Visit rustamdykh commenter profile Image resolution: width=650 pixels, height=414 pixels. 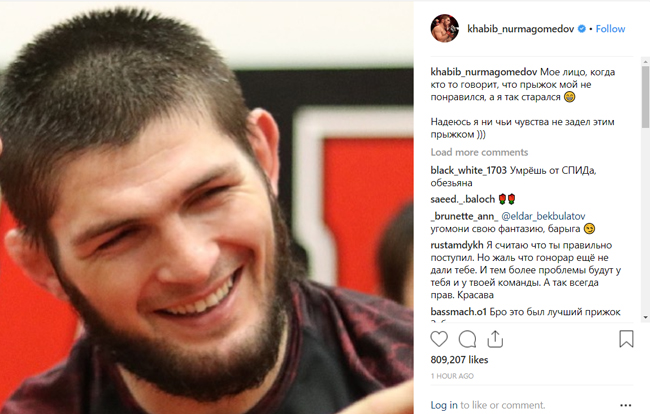457,245
